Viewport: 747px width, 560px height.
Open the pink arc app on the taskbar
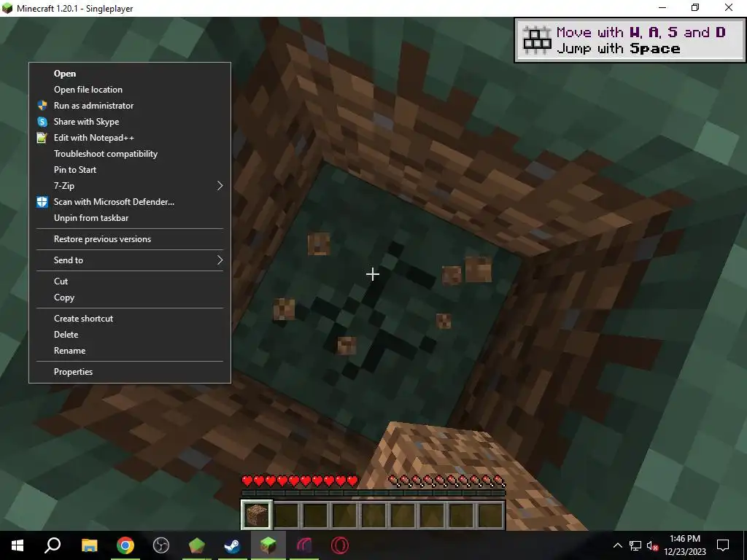pos(304,545)
